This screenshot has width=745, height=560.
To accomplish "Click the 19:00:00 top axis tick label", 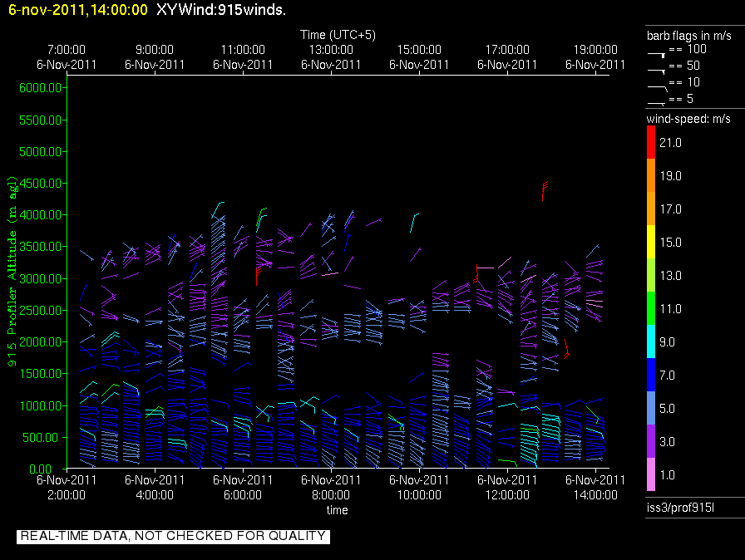I will [595, 49].
